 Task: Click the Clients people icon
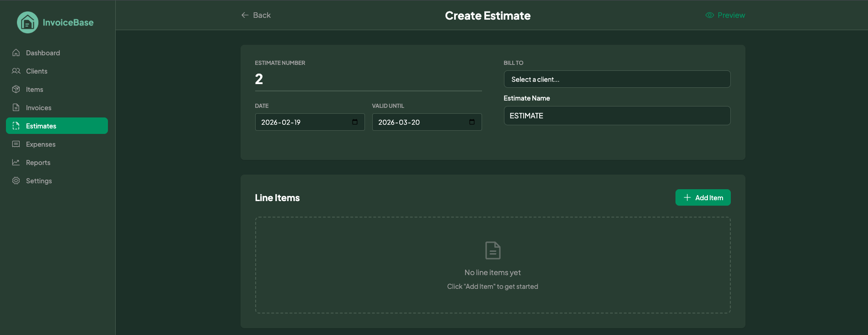coord(16,71)
